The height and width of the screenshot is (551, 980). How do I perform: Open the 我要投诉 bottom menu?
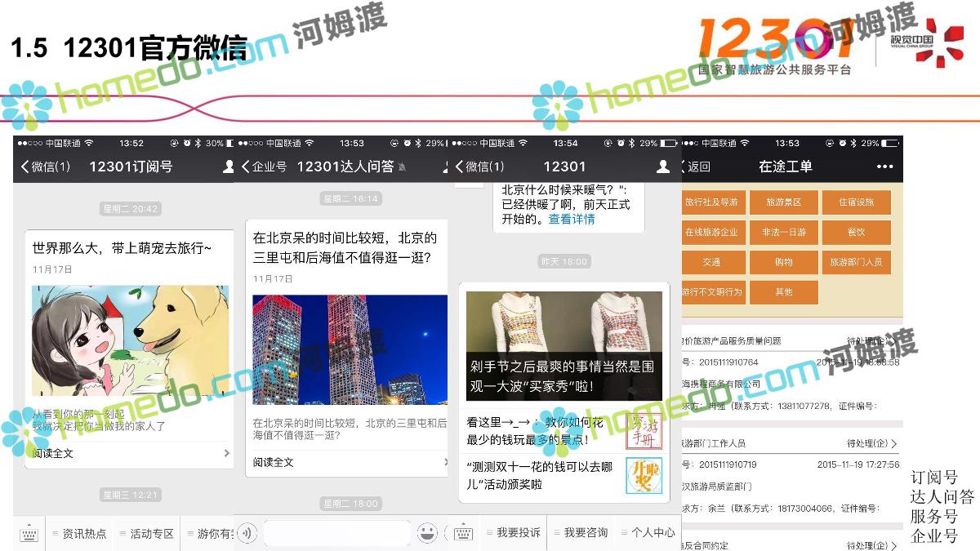coord(514,533)
